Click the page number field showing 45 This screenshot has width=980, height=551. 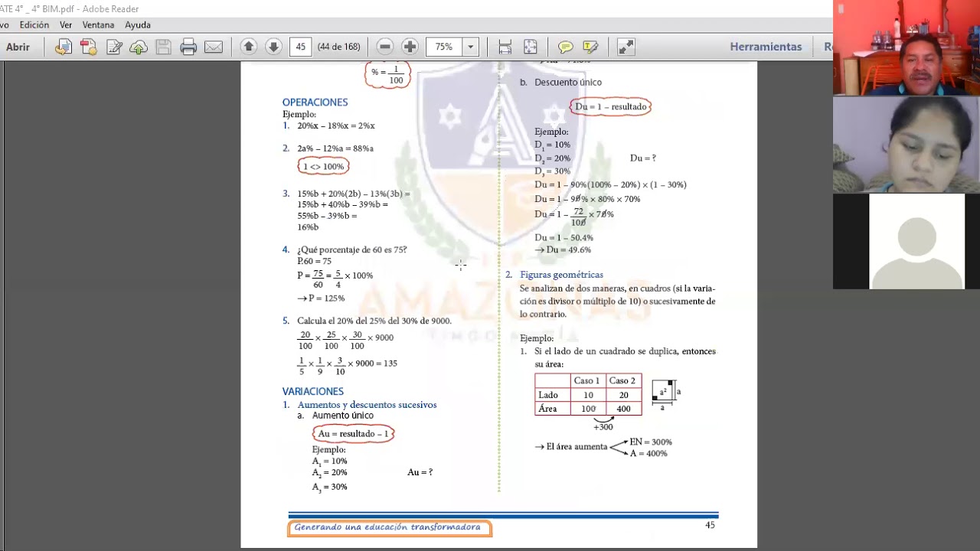coord(300,47)
